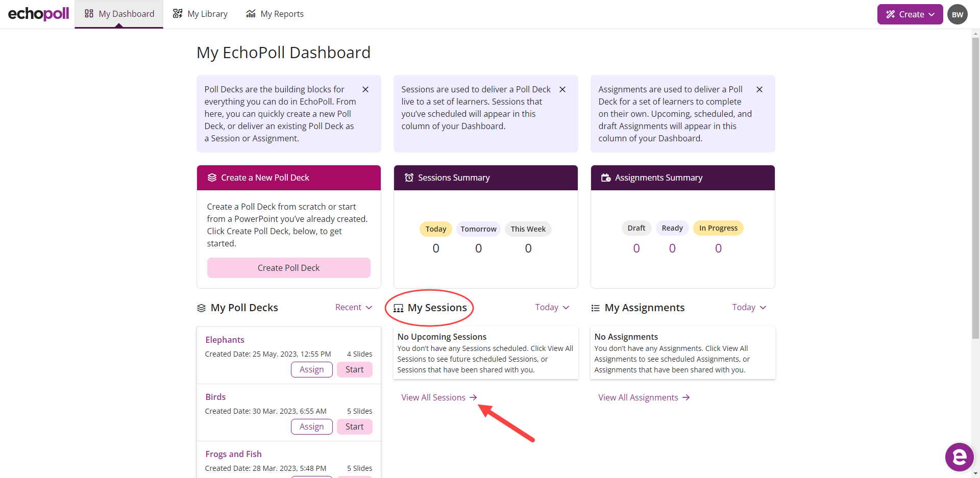
Task: Select the Tomorrow sessions chip
Action: pos(478,229)
